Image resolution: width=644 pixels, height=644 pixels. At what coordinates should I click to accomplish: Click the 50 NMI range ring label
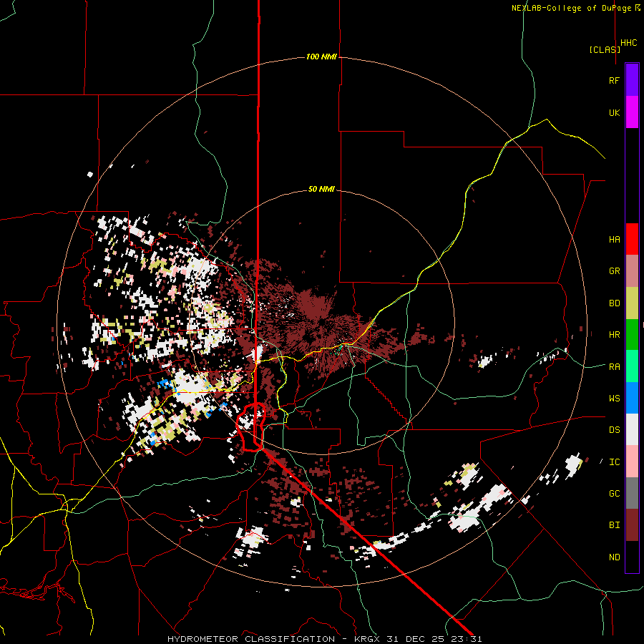coord(321,190)
